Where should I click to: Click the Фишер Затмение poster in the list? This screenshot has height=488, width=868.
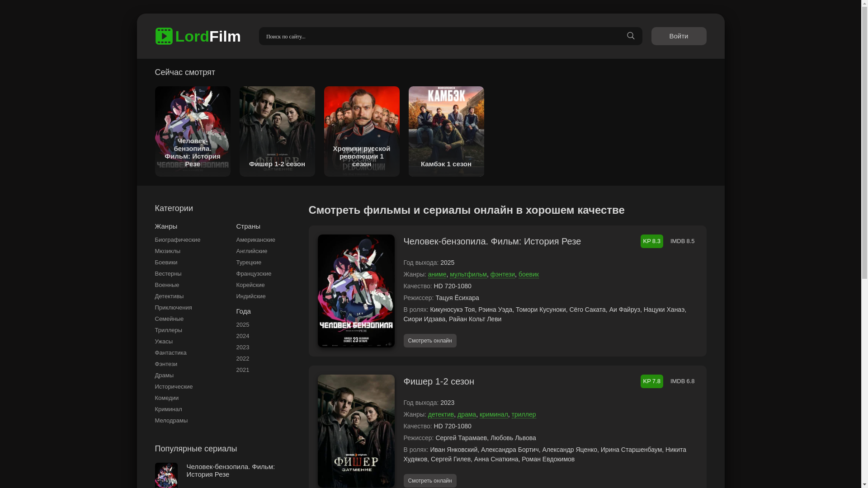tap(356, 431)
